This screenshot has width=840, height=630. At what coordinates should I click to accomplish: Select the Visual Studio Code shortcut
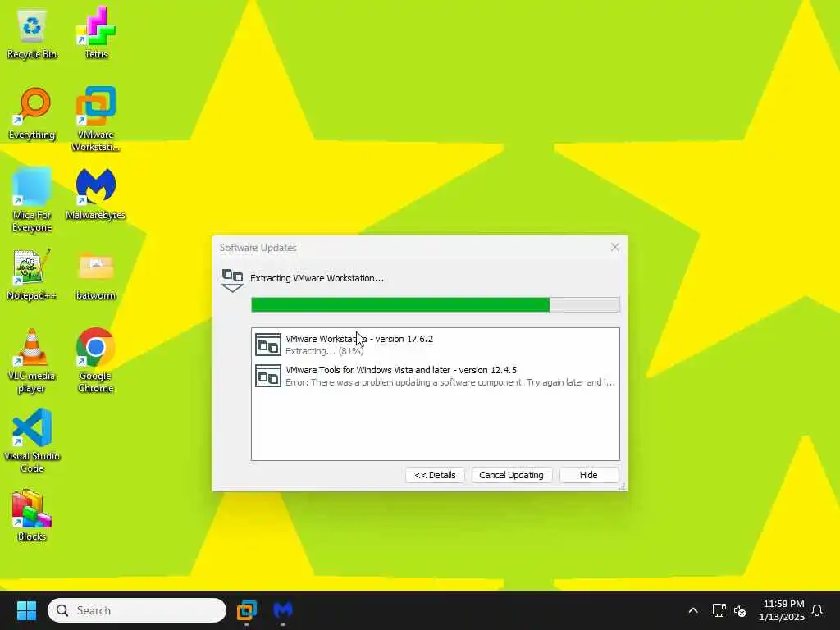(x=32, y=441)
